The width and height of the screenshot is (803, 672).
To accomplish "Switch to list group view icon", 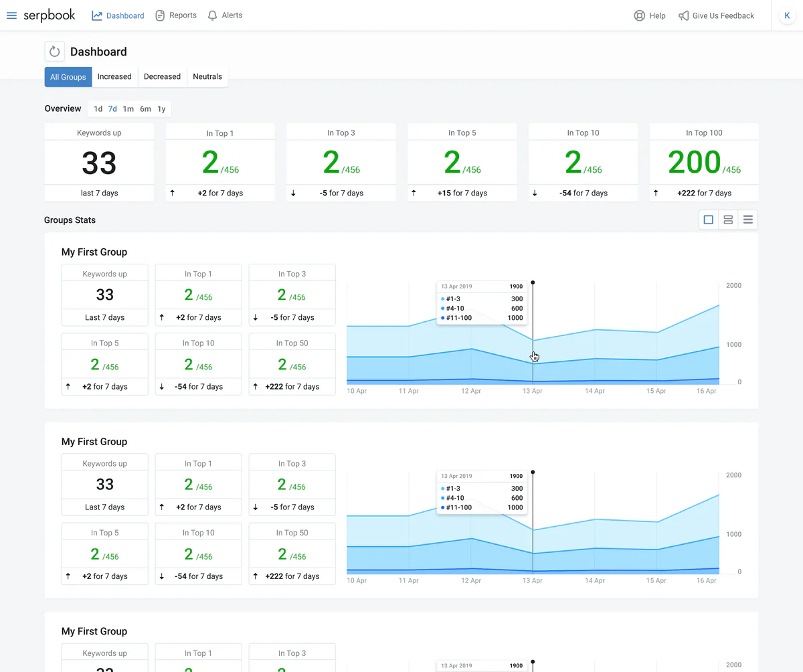I will (x=748, y=220).
